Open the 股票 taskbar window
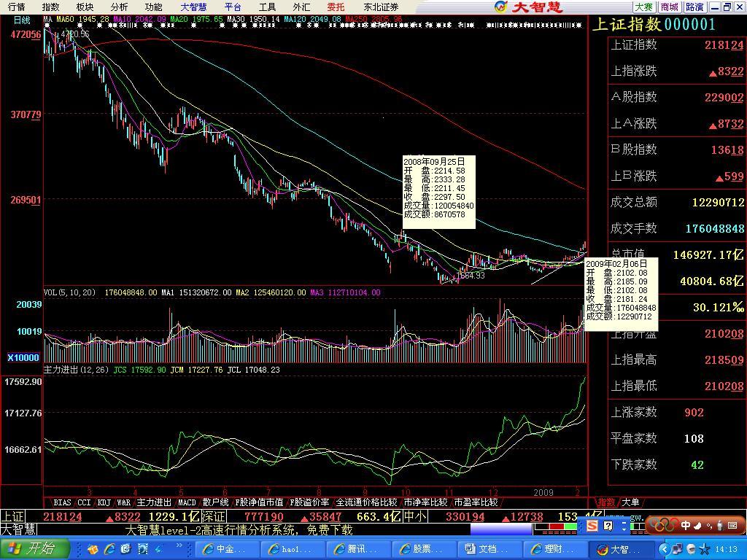The image size is (747, 560). coord(424,549)
